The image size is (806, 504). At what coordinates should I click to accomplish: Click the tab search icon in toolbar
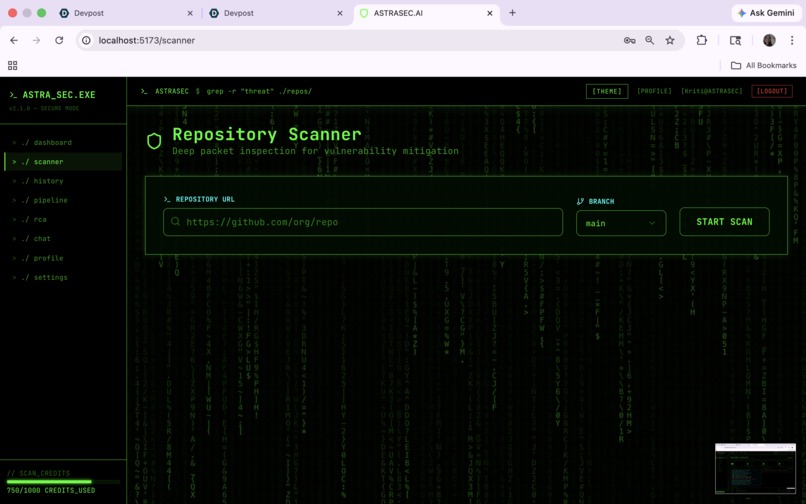[x=736, y=40]
